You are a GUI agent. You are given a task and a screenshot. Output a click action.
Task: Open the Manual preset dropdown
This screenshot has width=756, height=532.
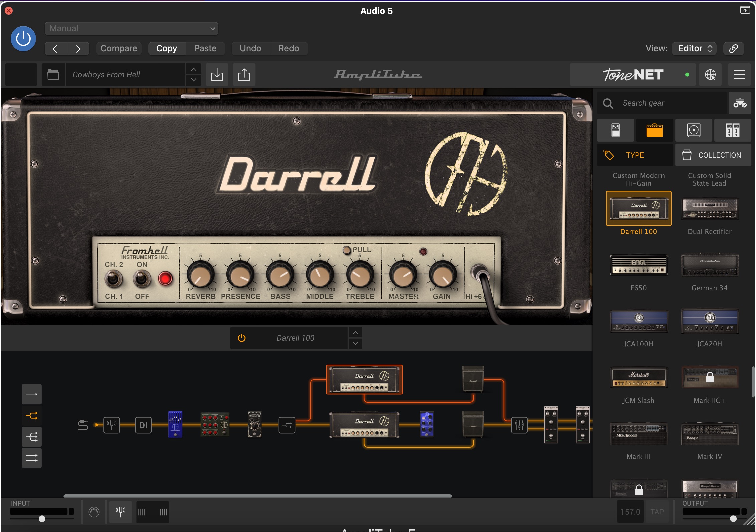132,29
